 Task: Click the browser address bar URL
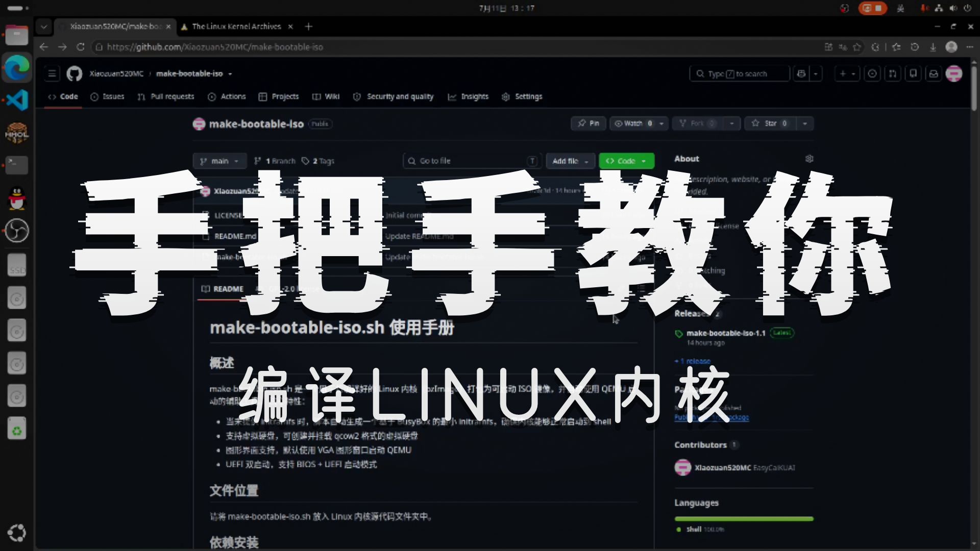coord(215,47)
